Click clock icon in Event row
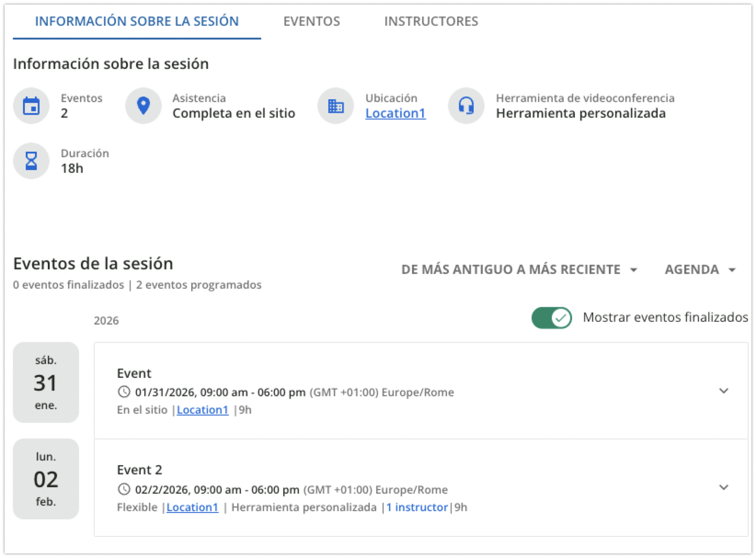This screenshot has height=558, width=756. (x=124, y=392)
